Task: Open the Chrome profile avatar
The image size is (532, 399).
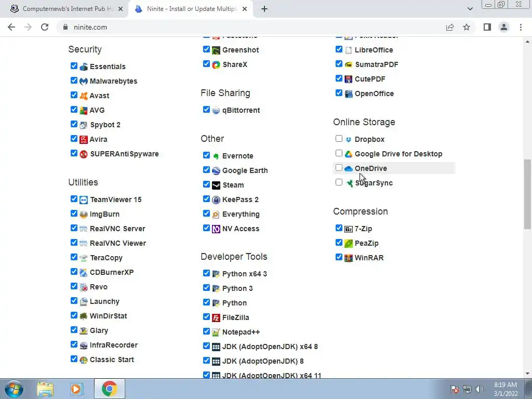Action: coord(504,27)
